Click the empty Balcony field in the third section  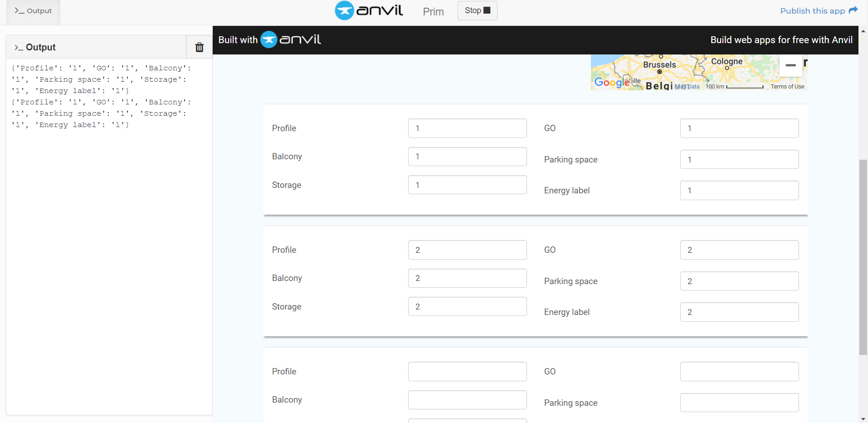tap(467, 399)
